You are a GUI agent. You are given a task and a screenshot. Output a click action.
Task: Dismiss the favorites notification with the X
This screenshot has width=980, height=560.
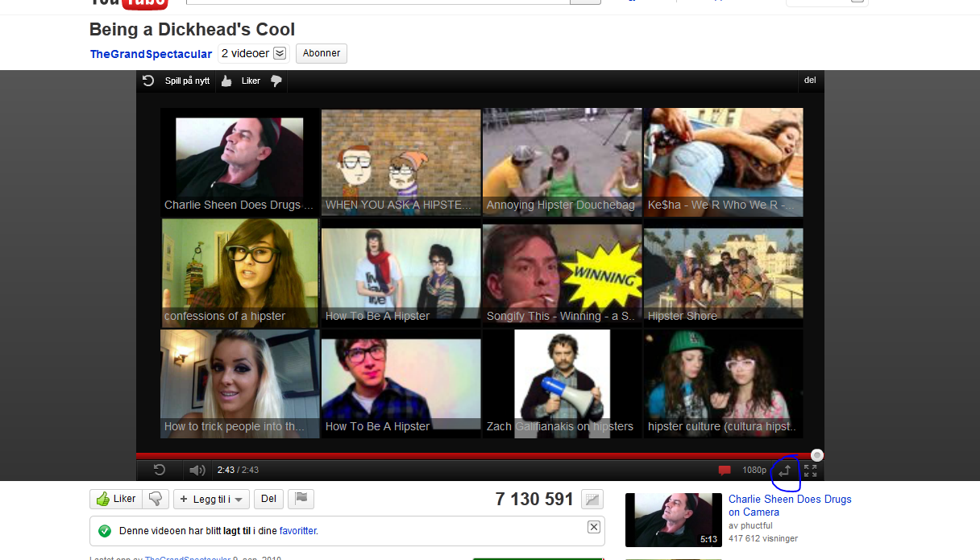[x=594, y=527]
